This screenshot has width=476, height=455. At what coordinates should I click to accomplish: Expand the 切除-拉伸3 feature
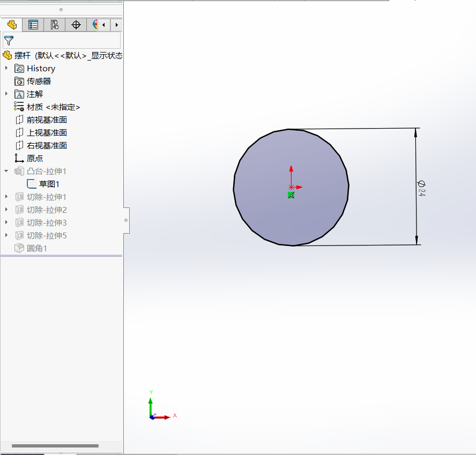pyautogui.click(x=6, y=222)
